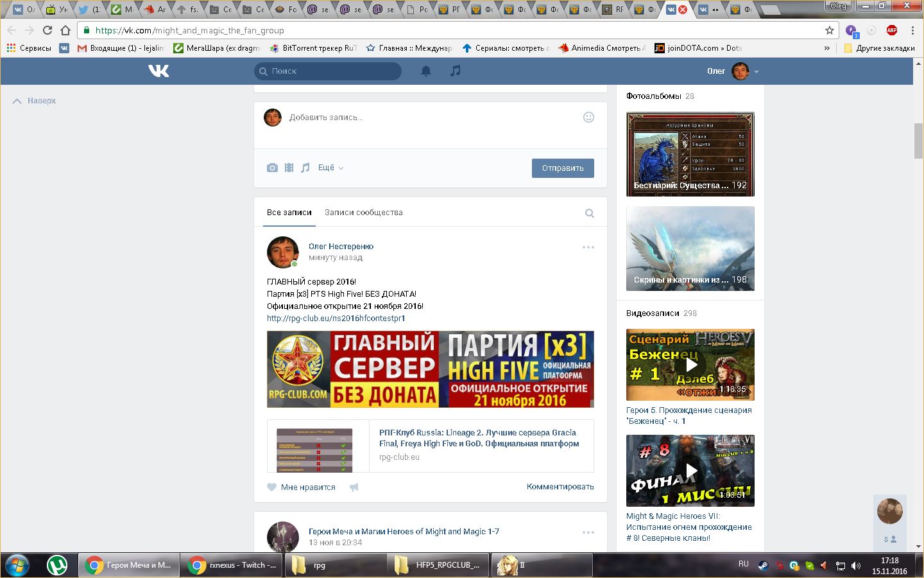Screen dimensions: 924x578
Task: Open Видеозаписи section header
Action: 653,313
